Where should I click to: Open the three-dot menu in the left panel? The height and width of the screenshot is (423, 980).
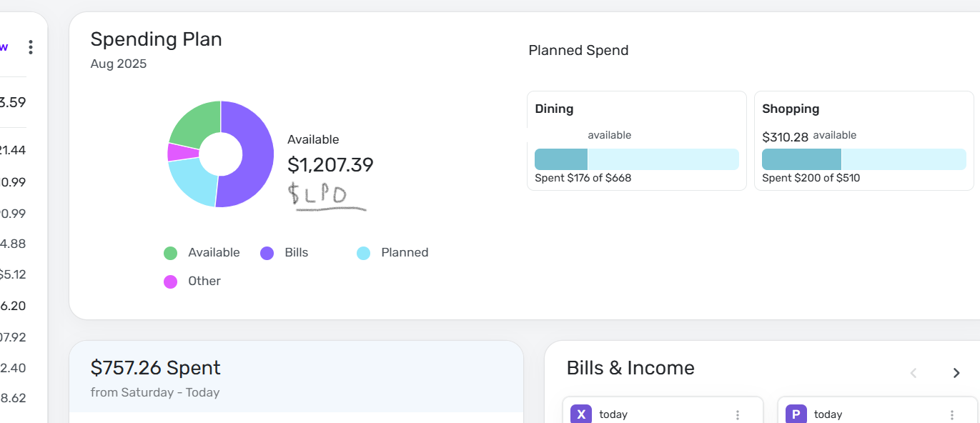tap(30, 47)
